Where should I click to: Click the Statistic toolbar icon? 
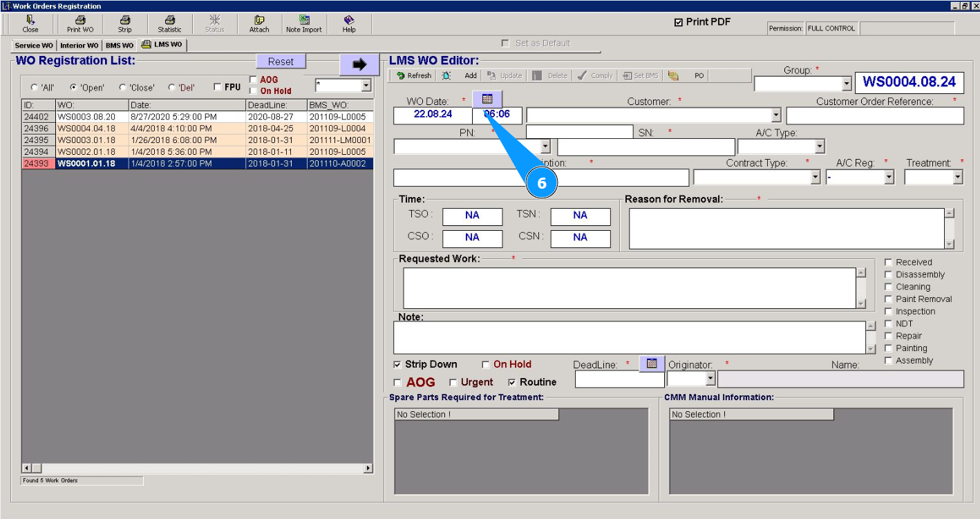(x=169, y=24)
